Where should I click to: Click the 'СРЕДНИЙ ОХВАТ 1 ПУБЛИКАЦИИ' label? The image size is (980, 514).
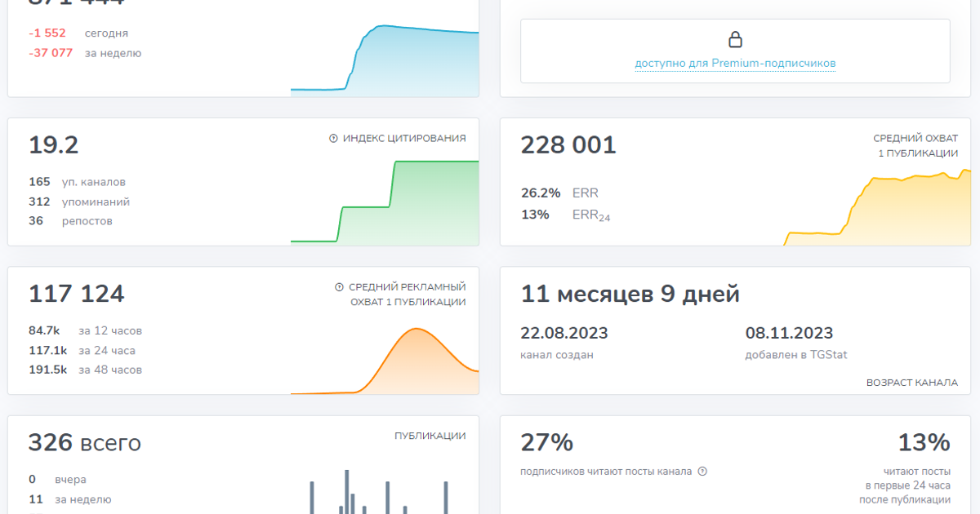point(915,146)
